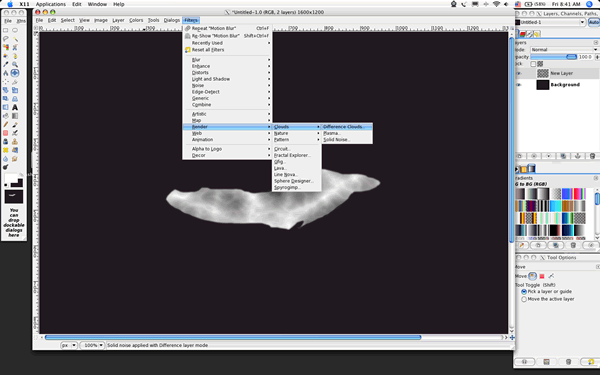Select the Rectangle Select tool
Viewport: 600px width, 375px height.
[x=6, y=30]
